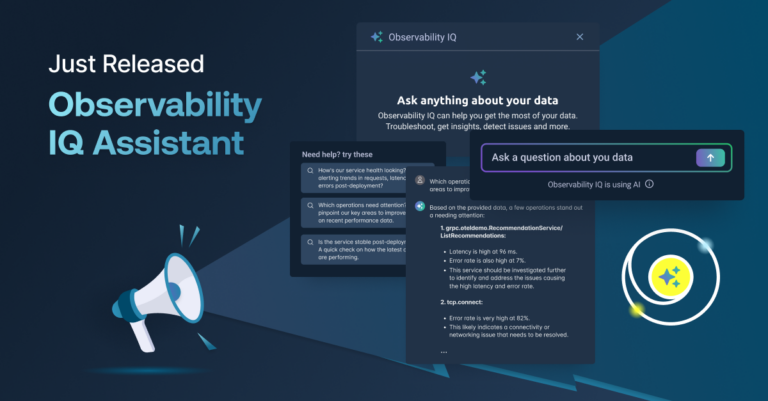Click search icon of 'Which operations' suggestion

click(x=311, y=204)
